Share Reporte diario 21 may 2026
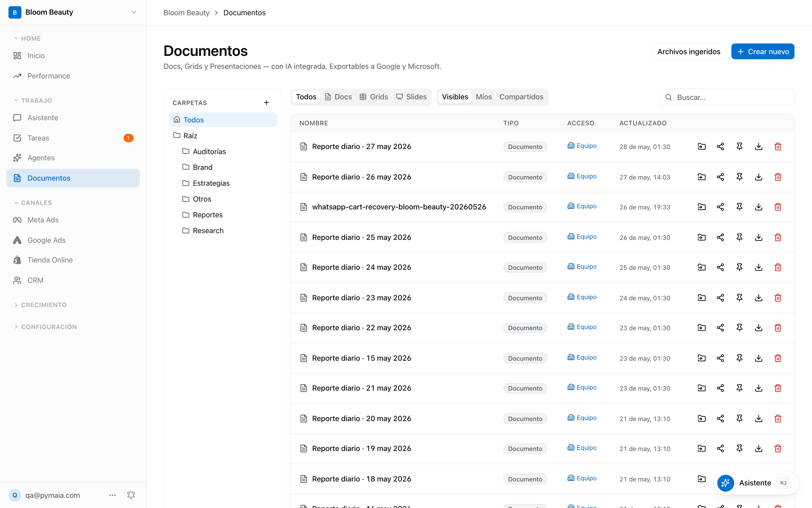Image resolution: width=812 pixels, height=508 pixels. [x=720, y=388]
